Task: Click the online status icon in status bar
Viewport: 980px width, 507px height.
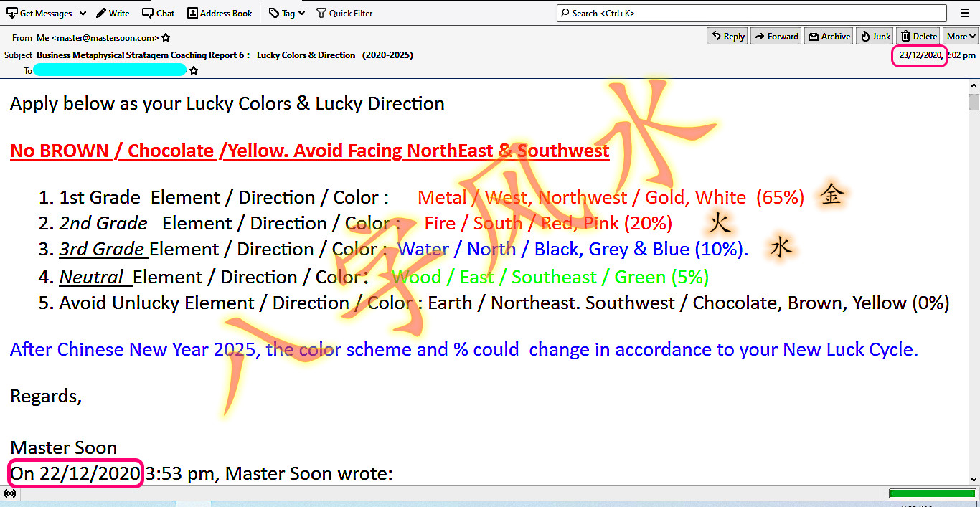Action: (x=10, y=493)
